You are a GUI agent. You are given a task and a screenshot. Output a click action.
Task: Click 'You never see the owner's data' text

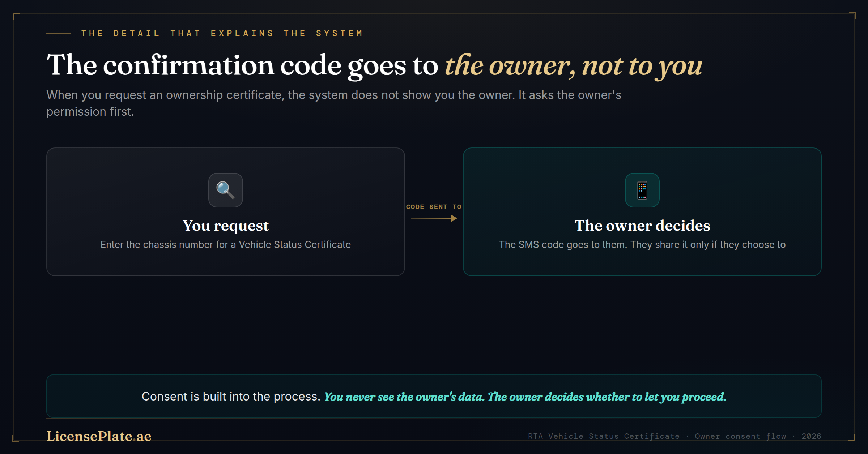point(404,397)
